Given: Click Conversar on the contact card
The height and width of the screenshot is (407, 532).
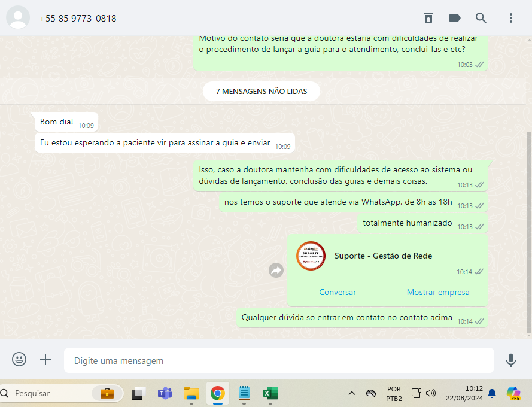Looking at the screenshot, I should pyautogui.click(x=338, y=292).
